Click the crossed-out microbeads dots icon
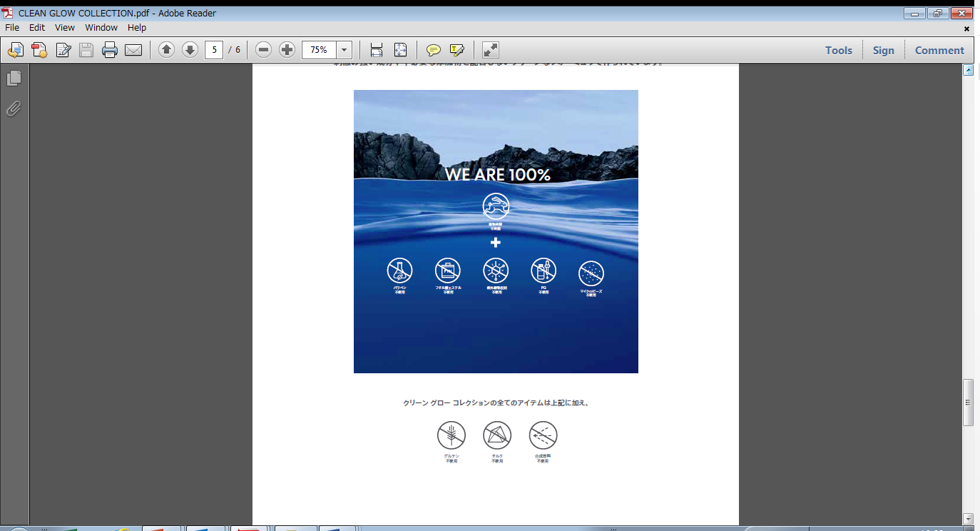This screenshot has width=980, height=531. coord(591,273)
